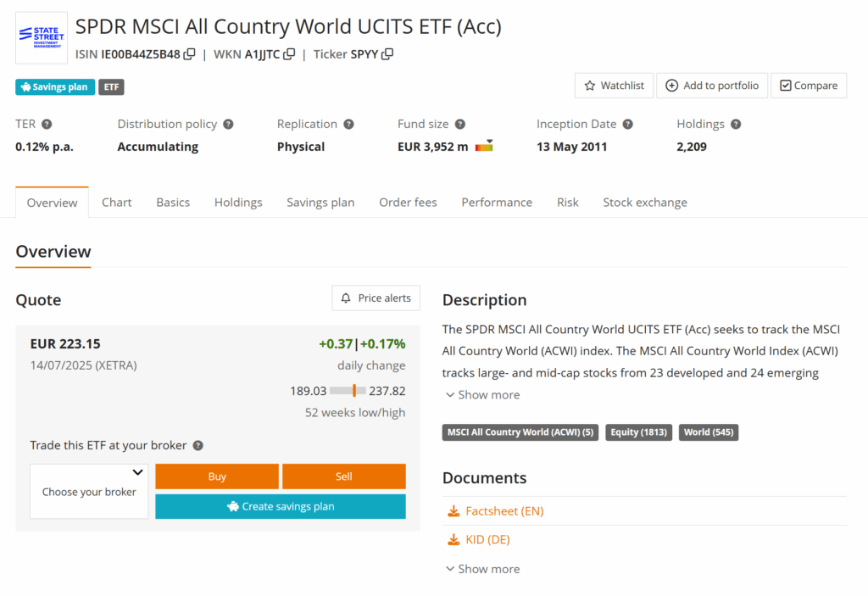Click the TER help question mark icon
This screenshot has width=868, height=596.
(47, 124)
